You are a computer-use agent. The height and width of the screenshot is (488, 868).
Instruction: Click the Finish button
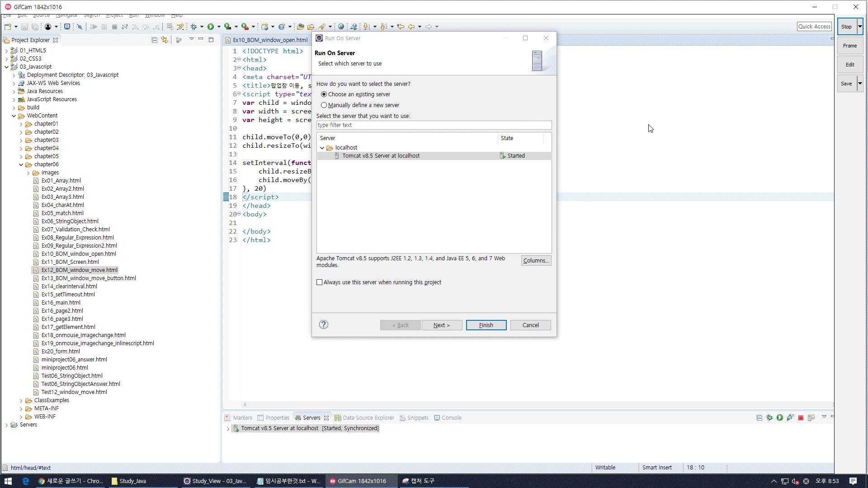[x=486, y=325]
